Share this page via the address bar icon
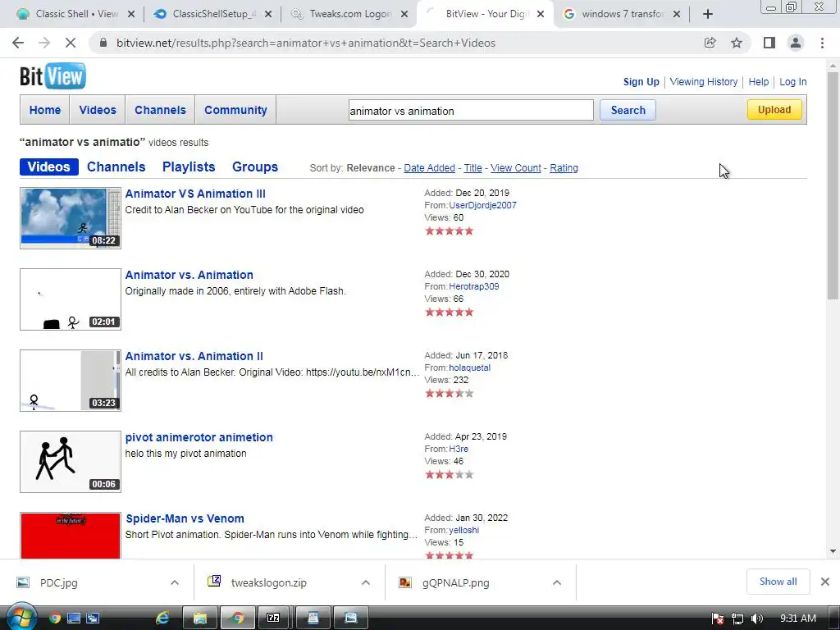The image size is (840, 630). (710, 43)
